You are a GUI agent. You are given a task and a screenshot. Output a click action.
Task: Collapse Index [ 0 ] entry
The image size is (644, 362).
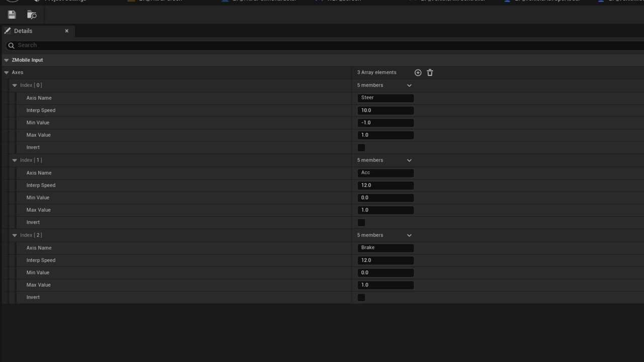[x=15, y=85]
